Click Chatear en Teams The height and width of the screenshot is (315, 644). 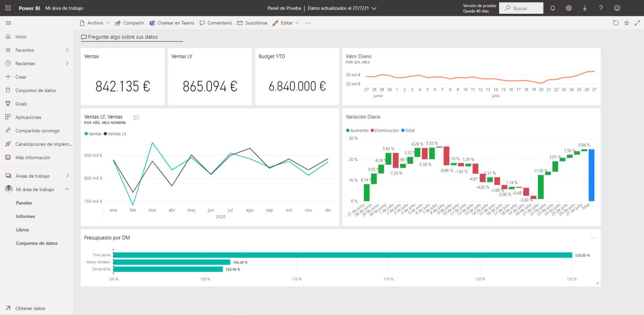pyautogui.click(x=172, y=23)
